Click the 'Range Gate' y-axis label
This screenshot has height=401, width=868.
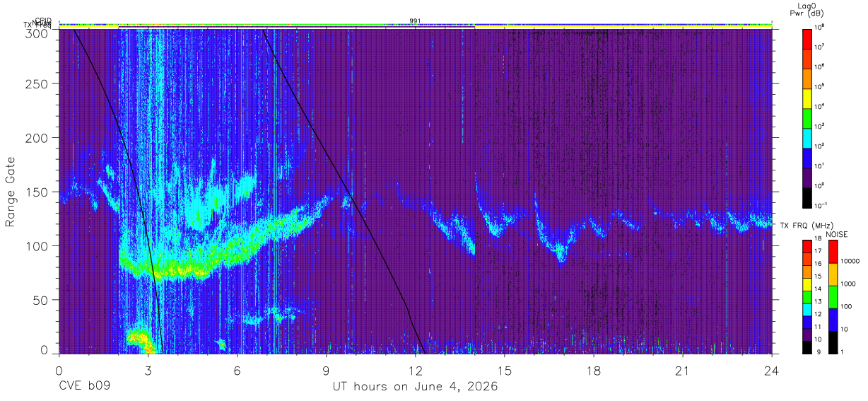pos(11,193)
